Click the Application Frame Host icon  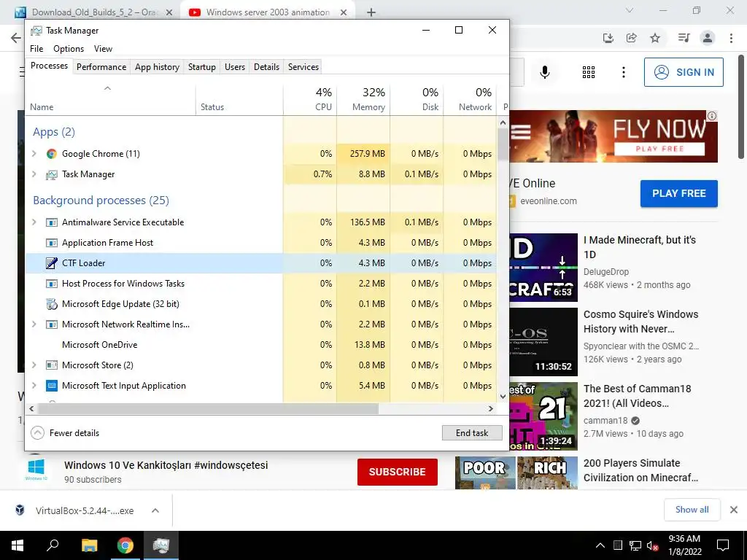click(52, 243)
